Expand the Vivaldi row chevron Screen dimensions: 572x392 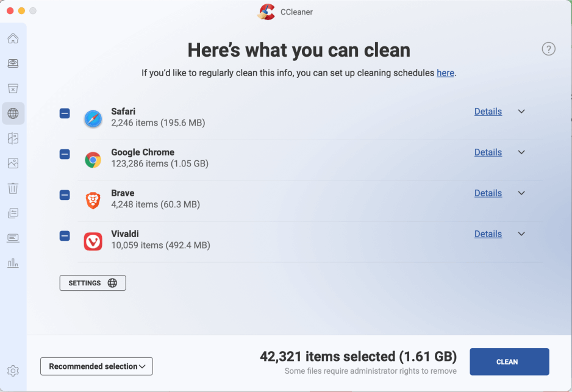point(521,234)
